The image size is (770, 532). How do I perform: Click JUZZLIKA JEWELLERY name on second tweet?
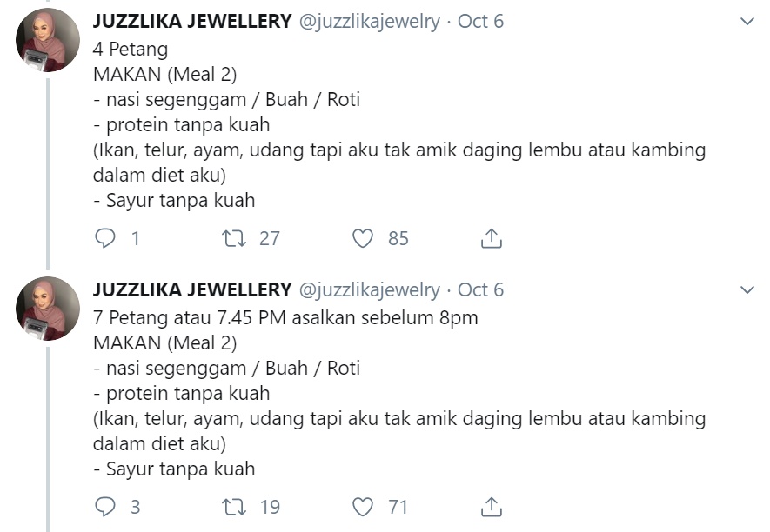[192, 289]
